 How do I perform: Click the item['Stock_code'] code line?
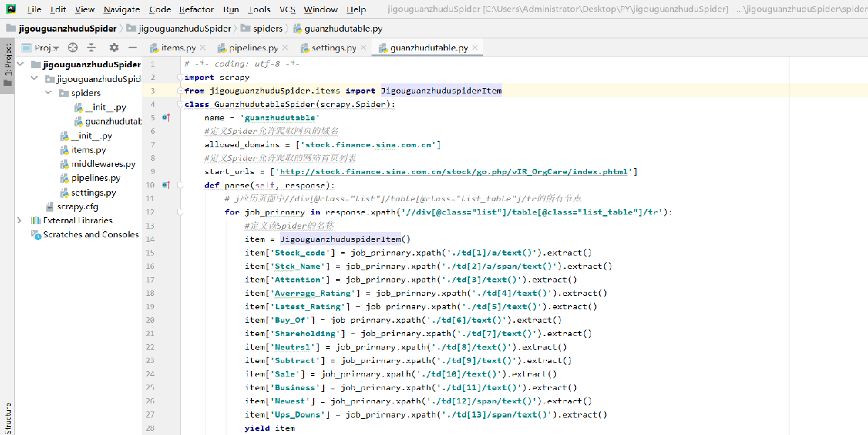point(418,253)
